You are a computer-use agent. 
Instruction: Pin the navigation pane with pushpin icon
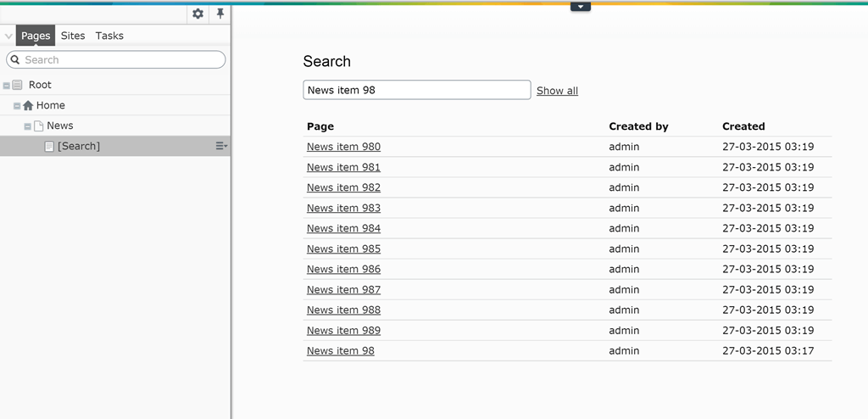click(x=220, y=14)
